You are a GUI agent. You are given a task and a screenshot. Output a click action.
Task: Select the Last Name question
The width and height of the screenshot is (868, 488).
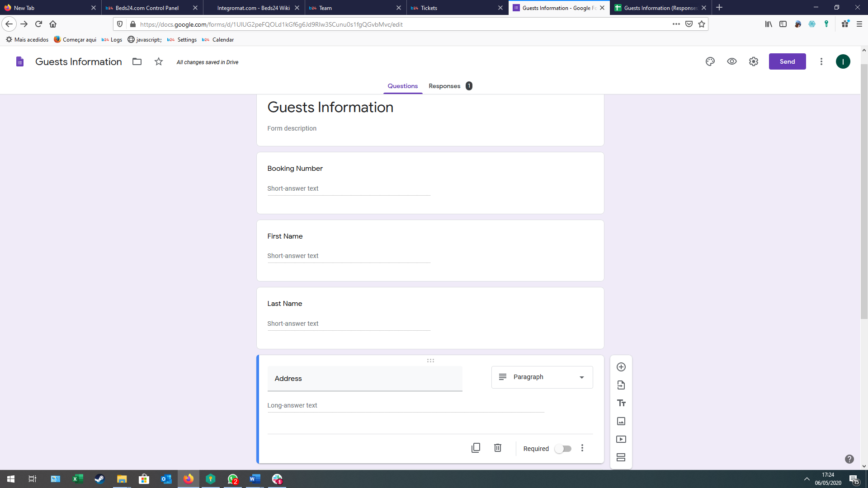430,318
